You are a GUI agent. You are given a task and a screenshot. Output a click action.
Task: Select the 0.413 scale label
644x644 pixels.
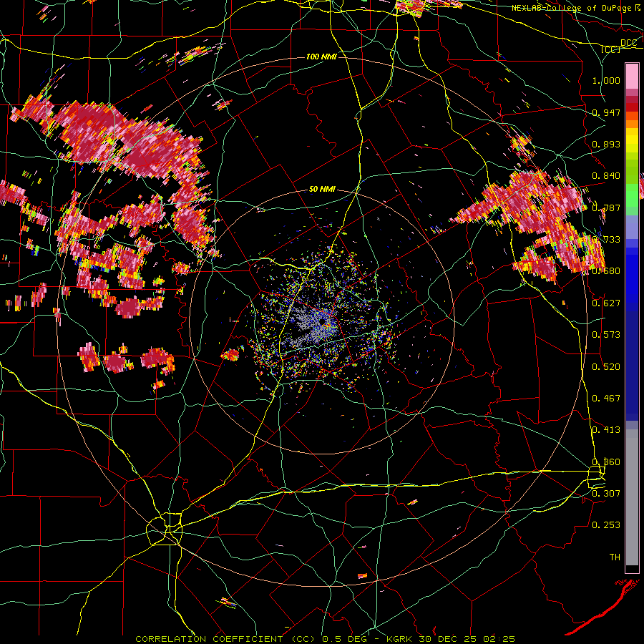pos(606,430)
